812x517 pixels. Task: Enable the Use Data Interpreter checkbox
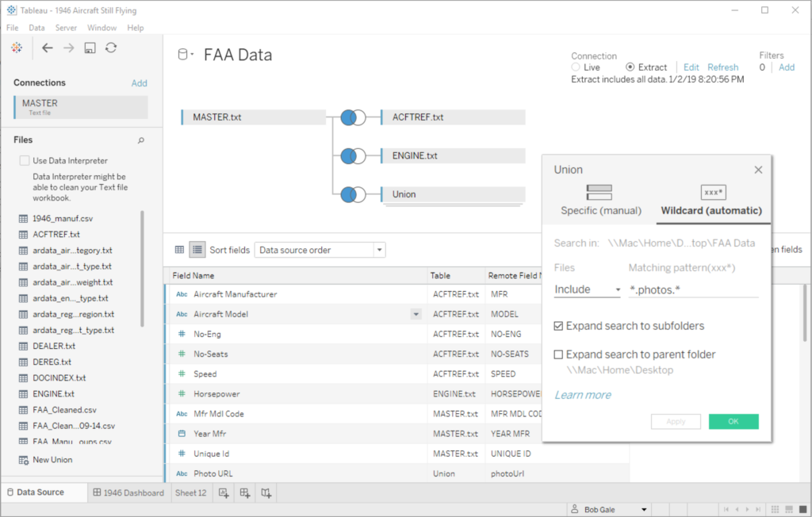pyautogui.click(x=25, y=161)
